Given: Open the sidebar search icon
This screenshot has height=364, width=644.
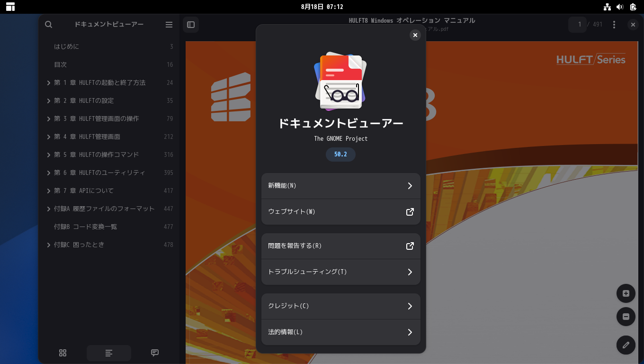Looking at the screenshot, I should click(x=48, y=25).
